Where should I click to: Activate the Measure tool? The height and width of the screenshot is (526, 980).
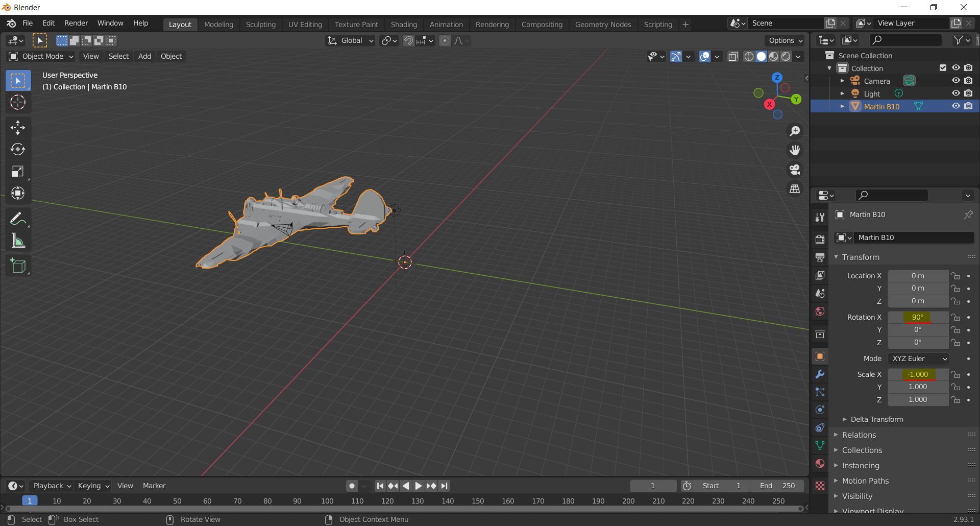(x=18, y=241)
